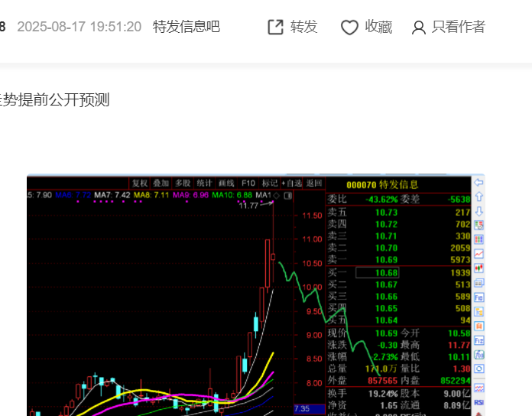This screenshot has width=532, height=416.
Task: Click the 转发 share icon
Action: tap(275, 27)
